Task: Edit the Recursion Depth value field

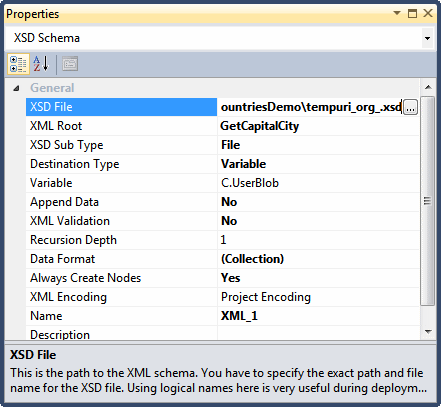Action: point(318,240)
